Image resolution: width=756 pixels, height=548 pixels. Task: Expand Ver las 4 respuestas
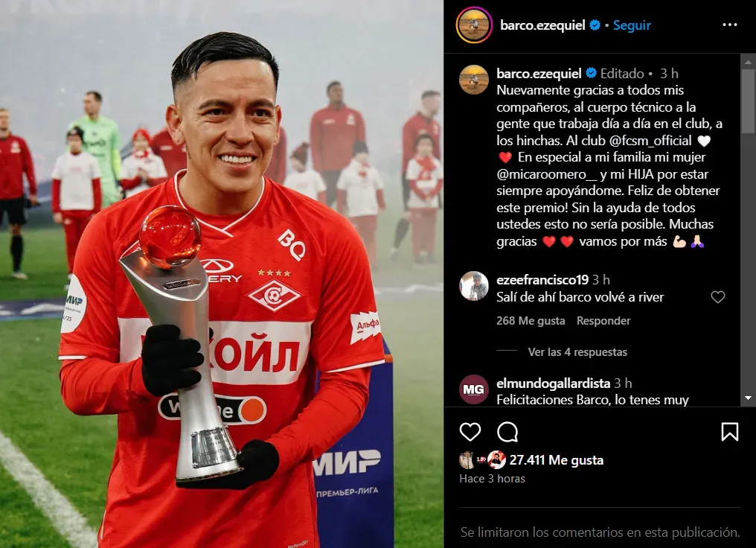click(x=577, y=352)
